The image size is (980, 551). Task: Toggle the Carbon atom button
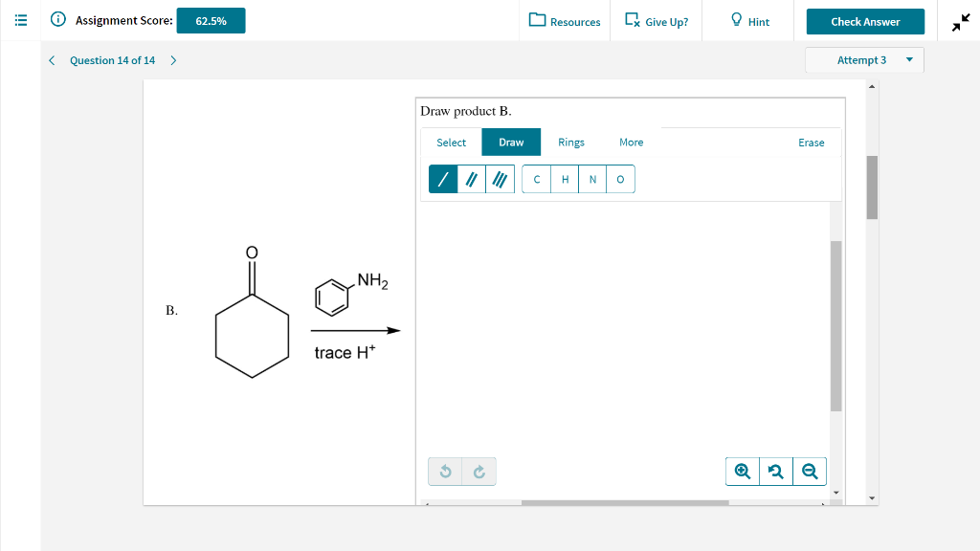click(x=536, y=179)
